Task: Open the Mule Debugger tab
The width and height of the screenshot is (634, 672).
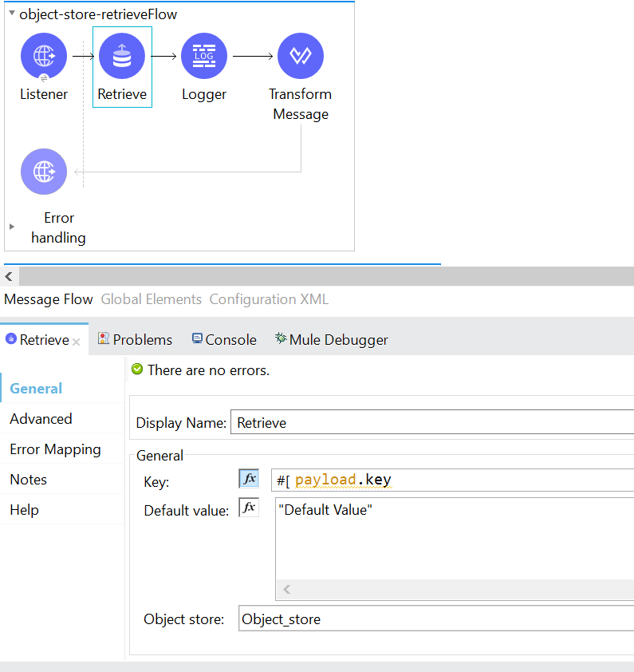Action: pyautogui.click(x=331, y=339)
